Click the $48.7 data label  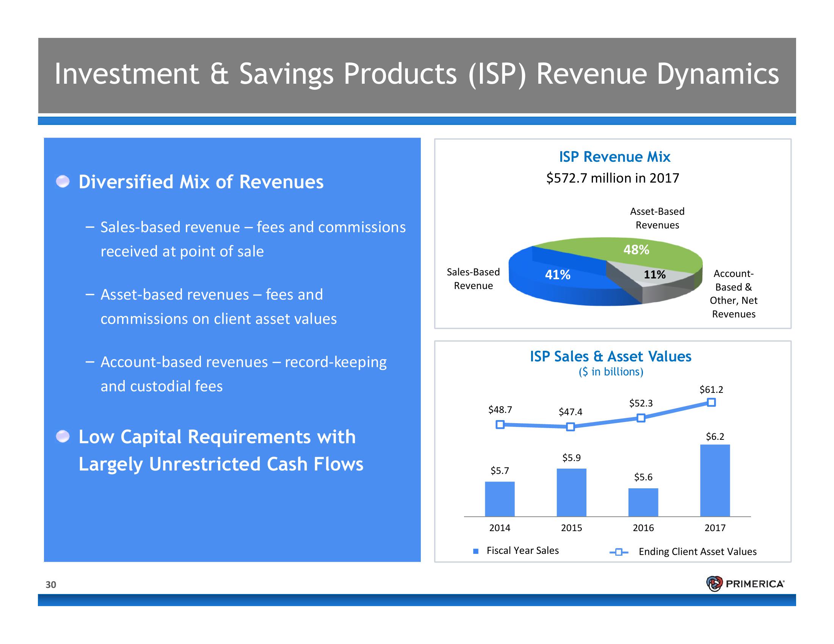click(x=500, y=410)
